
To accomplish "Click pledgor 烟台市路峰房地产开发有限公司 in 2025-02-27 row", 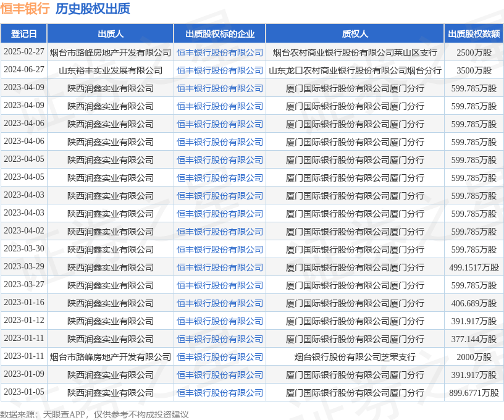I will tap(110, 52).
